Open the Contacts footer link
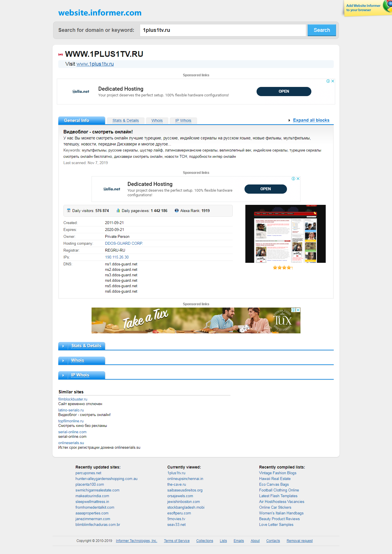 click(x=273, y=541)
